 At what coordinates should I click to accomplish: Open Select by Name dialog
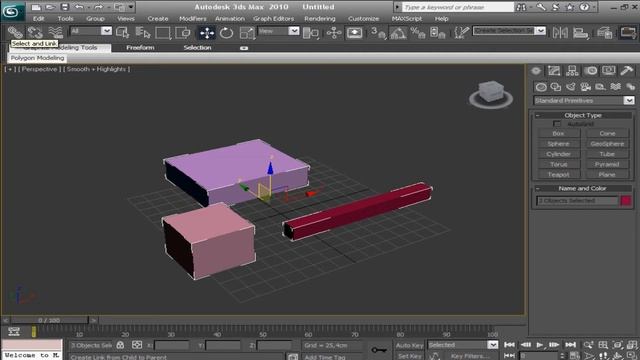point(142,32)
